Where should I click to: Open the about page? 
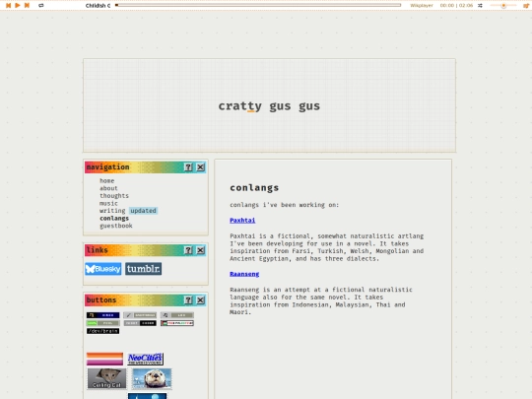108,188
